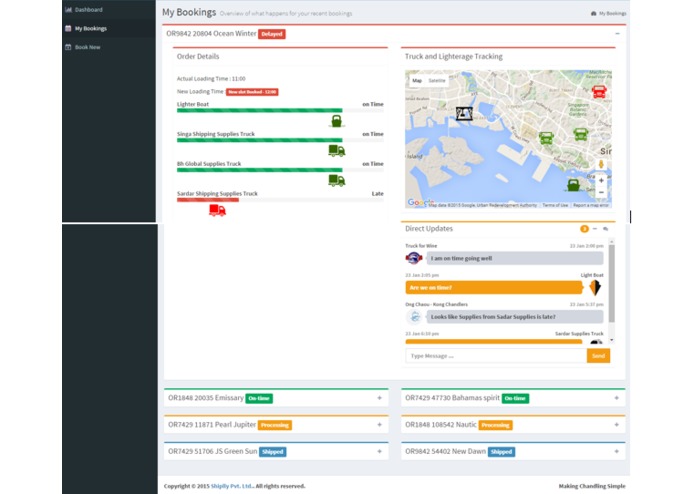Click the Emissary On-time badge
Image resolution: width=695 pixels, height=494 pixels.
tap(259, 398)
